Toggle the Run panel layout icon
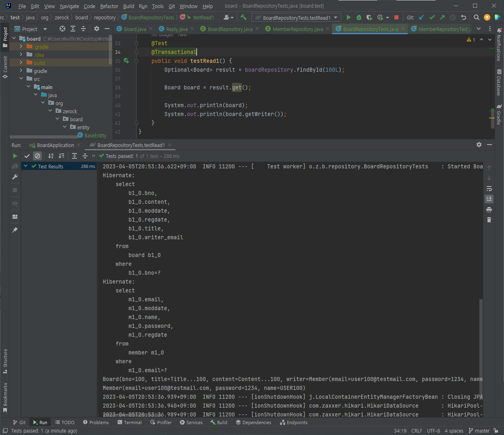This screenshot has width=504, height=435. coord(15,216)
